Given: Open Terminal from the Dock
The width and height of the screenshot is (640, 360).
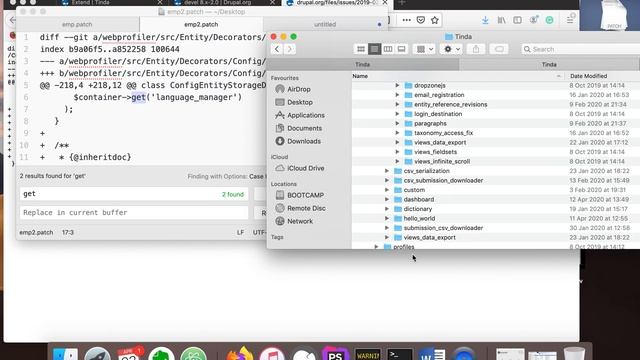Looking at the screenshot, I should coord(399,354).
